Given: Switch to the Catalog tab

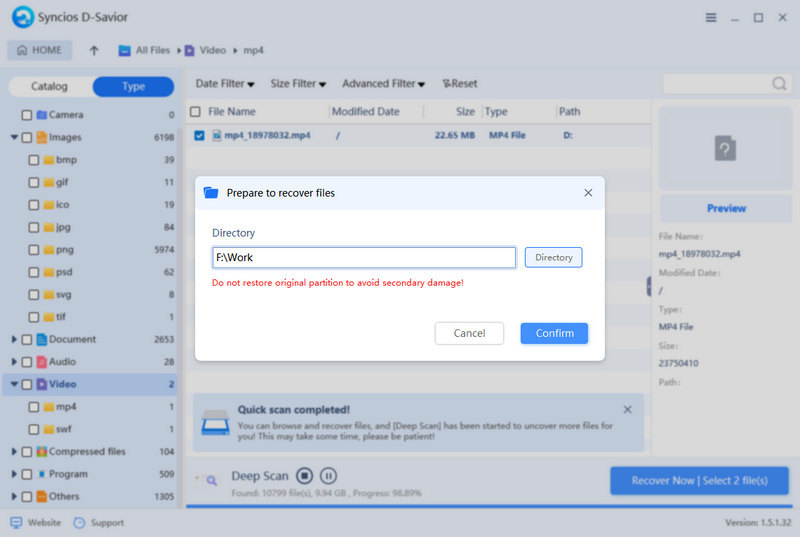Looking at the screenshot, I should [x=49, y=87].
